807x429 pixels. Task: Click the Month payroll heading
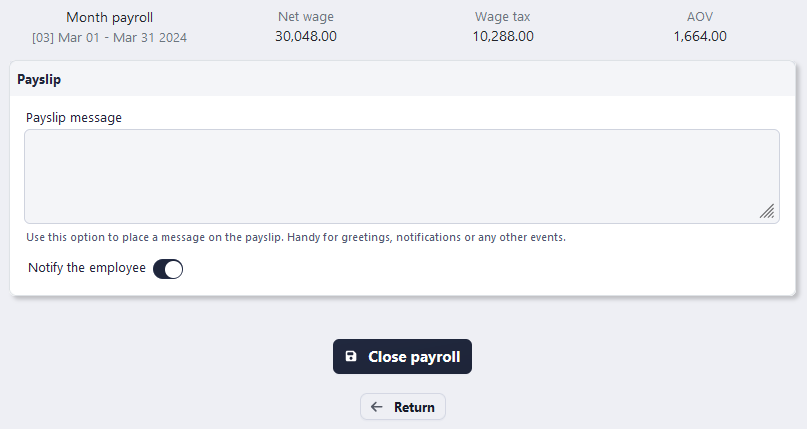(109, 17)
